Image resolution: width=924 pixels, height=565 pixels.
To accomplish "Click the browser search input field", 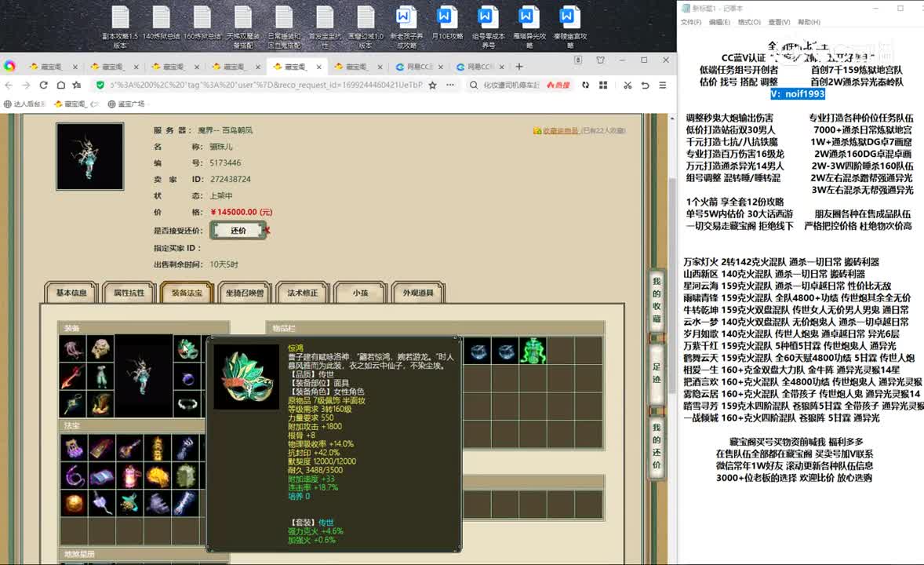I will pos(511,85).
